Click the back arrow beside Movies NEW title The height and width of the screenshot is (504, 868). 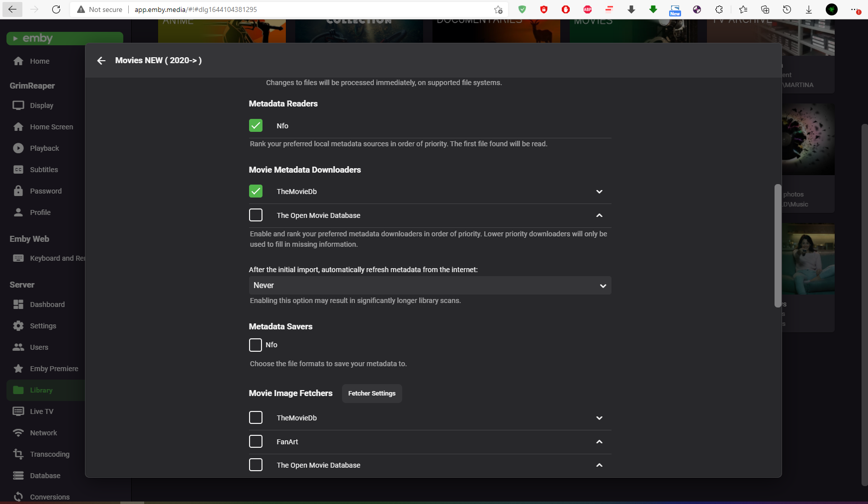click(101, 61)
